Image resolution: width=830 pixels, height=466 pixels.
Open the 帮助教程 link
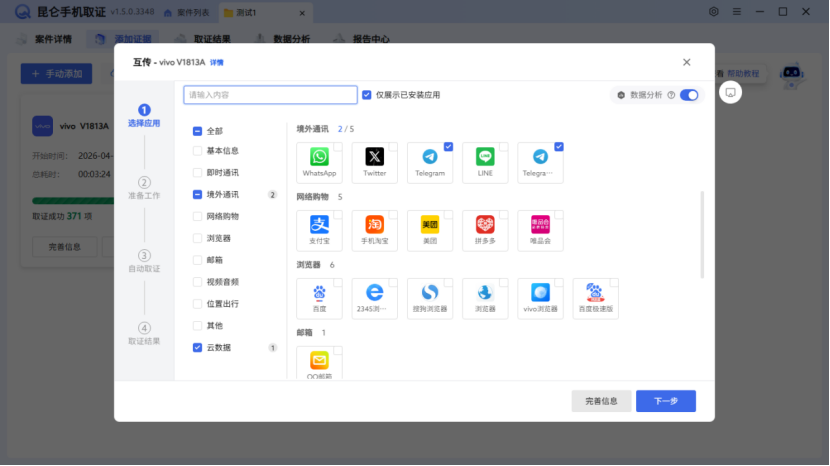click(743, 74)
